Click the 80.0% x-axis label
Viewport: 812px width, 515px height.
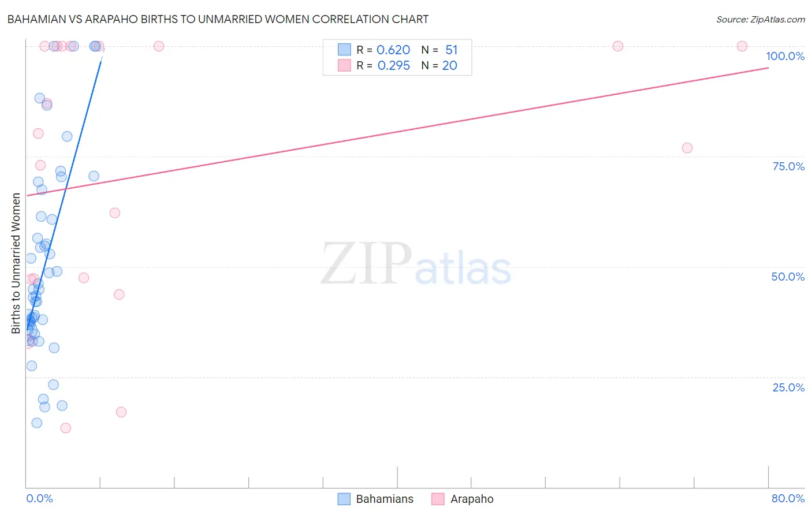click(788, 498)
